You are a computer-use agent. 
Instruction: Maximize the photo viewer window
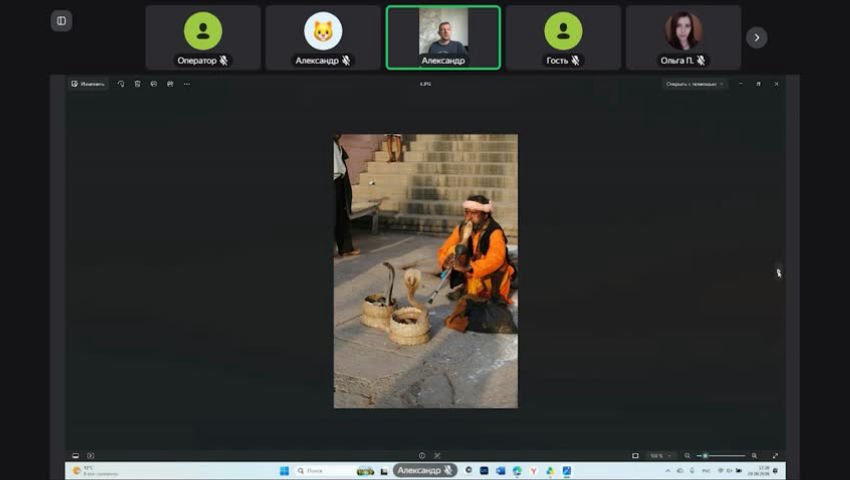pyautogui.click(x=758, y=84)
